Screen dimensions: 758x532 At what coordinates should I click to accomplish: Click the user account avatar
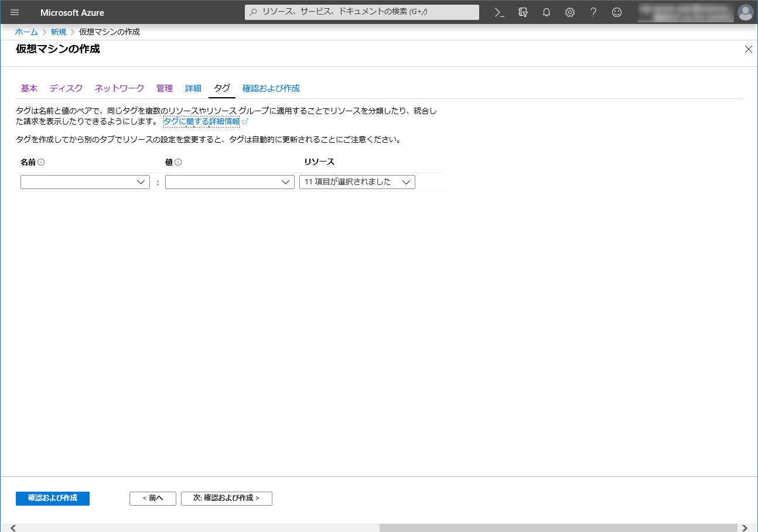pos(745,12)
